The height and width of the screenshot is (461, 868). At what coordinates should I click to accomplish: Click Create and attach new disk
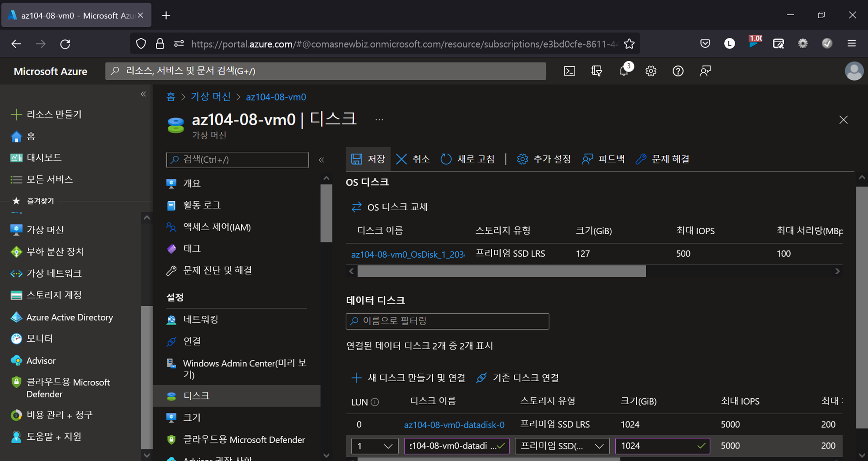408,378
